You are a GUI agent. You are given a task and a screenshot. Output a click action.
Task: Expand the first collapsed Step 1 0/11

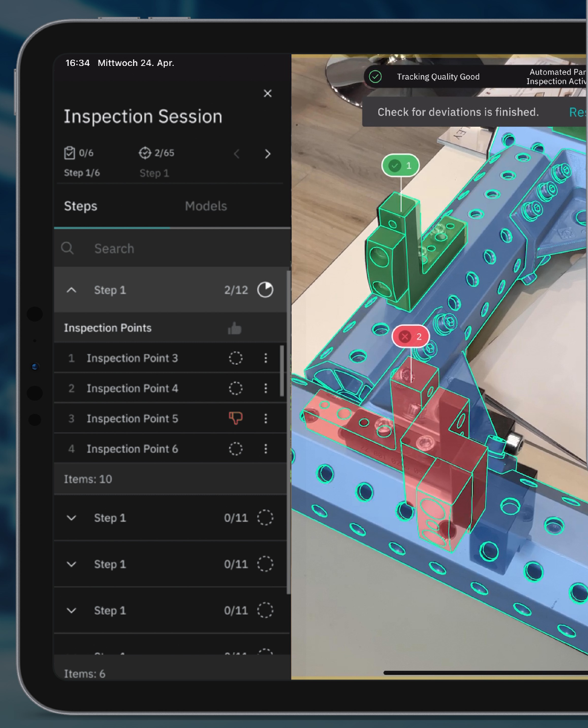pyautogui.click(x=71, y=518)
